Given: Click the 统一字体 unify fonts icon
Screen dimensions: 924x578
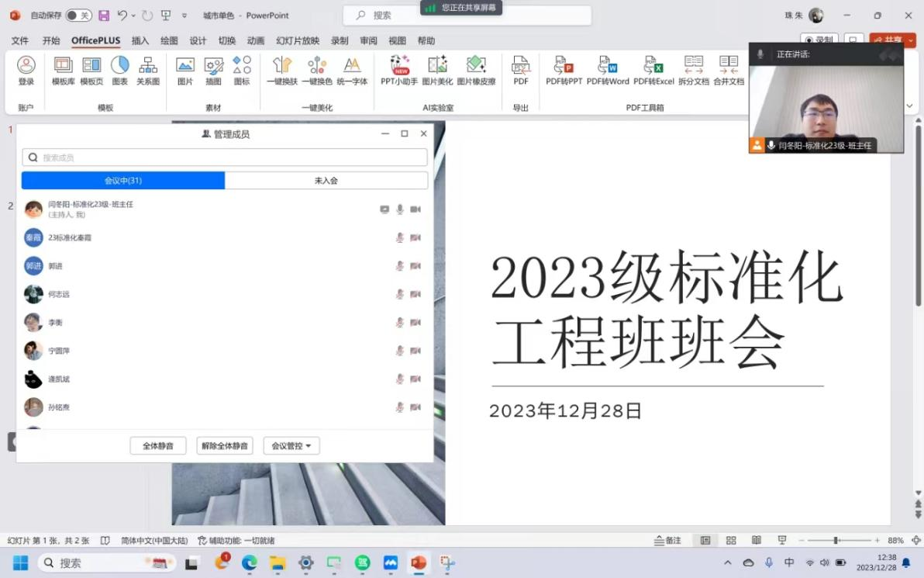Looking at the screenshot, I should [x=352, y=70].
